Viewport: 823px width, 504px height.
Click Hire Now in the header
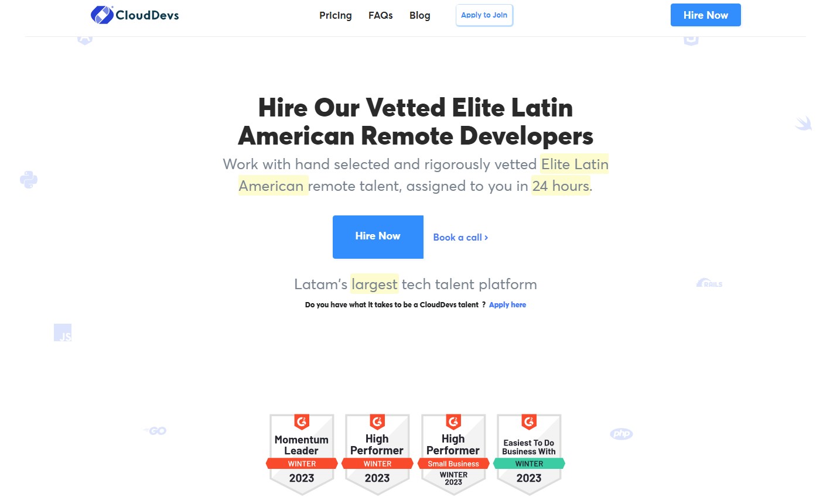tap(706, 15)
